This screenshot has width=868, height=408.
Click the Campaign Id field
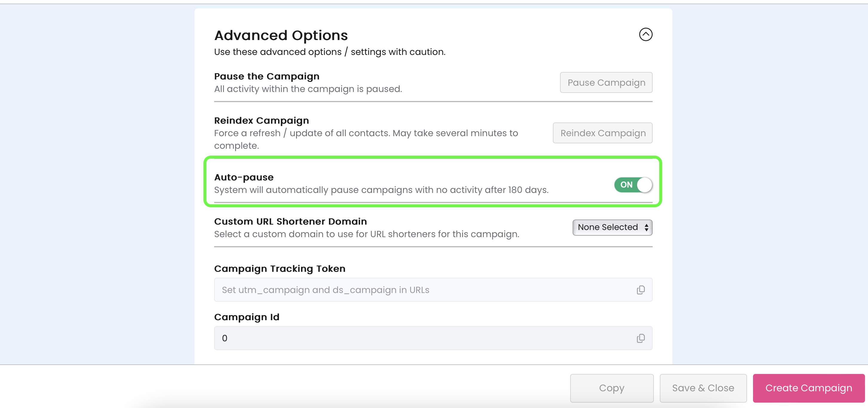click(433, 338)
